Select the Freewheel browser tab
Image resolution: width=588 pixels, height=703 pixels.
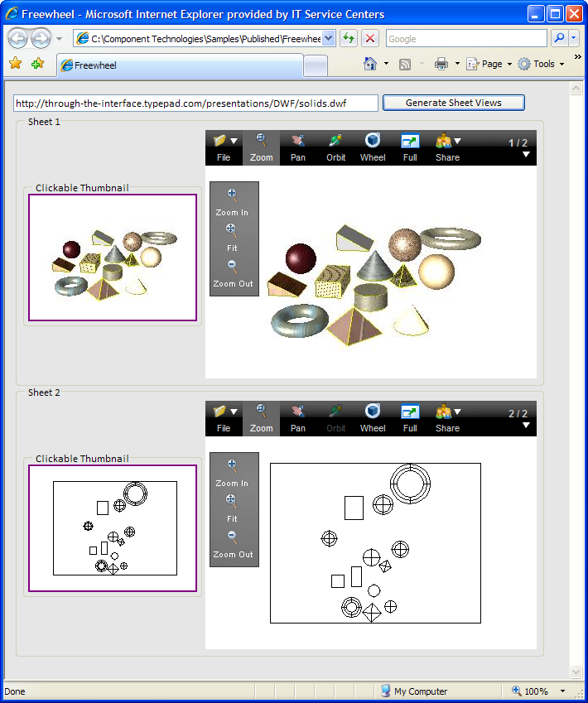178,65
